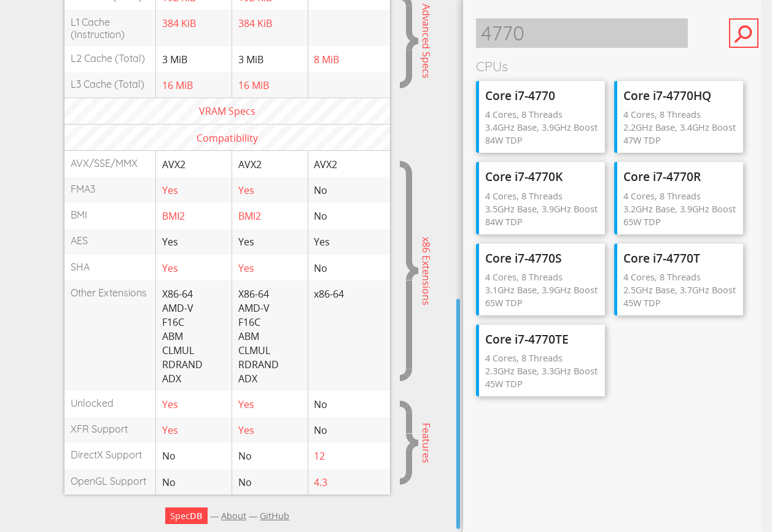The height and width of the screenshot is (532, 772).
Task: Click the AVX/SSE/MMX row label
Action: (x=104, y=163)
